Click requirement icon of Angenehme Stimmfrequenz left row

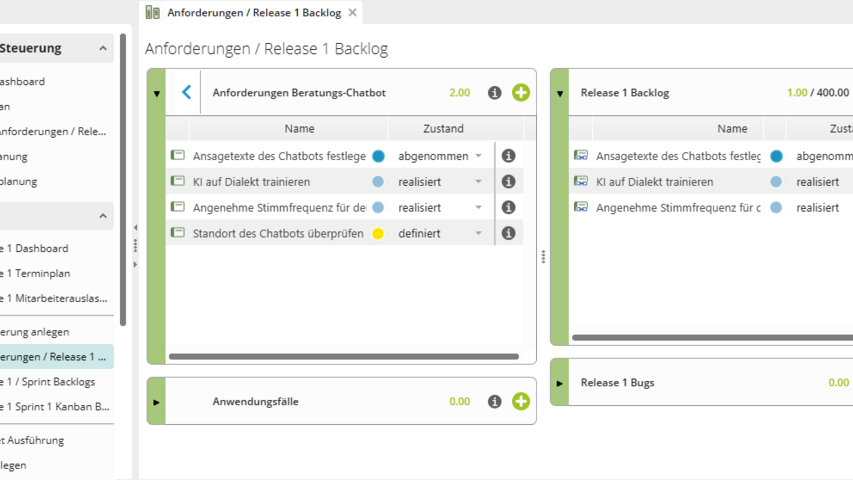point(178,207)
